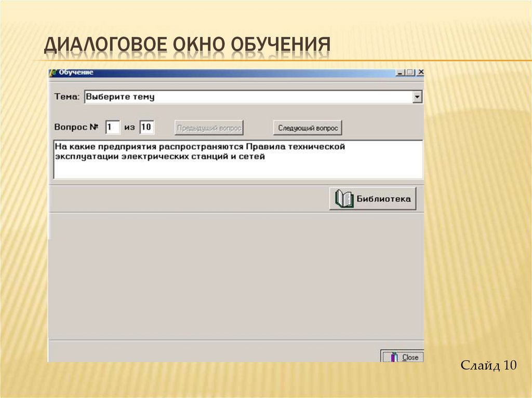Close the window with title bar X
532x398 pixels.
[420, 73]
